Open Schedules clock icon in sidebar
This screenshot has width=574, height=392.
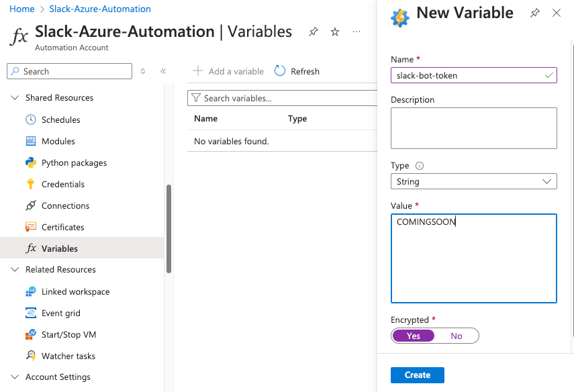31,119
